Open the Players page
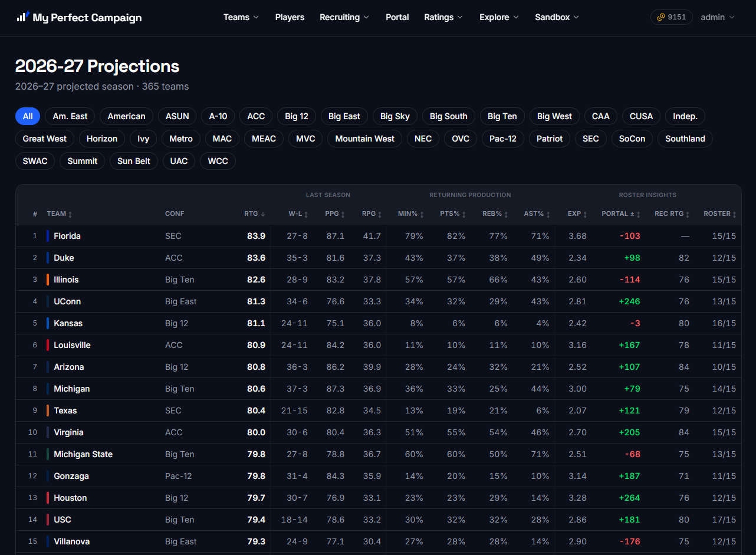Image resolution: width=756 pixels, height=555 pixels. click(x=290, y=17)
